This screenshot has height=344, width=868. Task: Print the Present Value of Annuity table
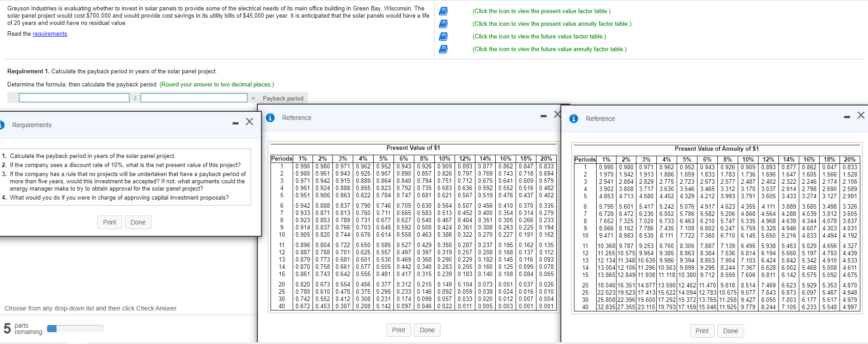[702, 331]
